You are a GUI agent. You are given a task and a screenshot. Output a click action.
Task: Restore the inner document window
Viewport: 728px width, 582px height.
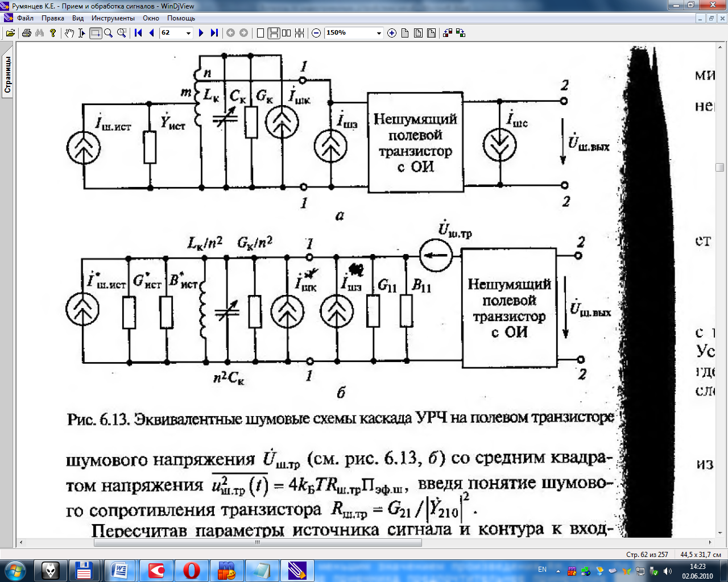(711, 18)
